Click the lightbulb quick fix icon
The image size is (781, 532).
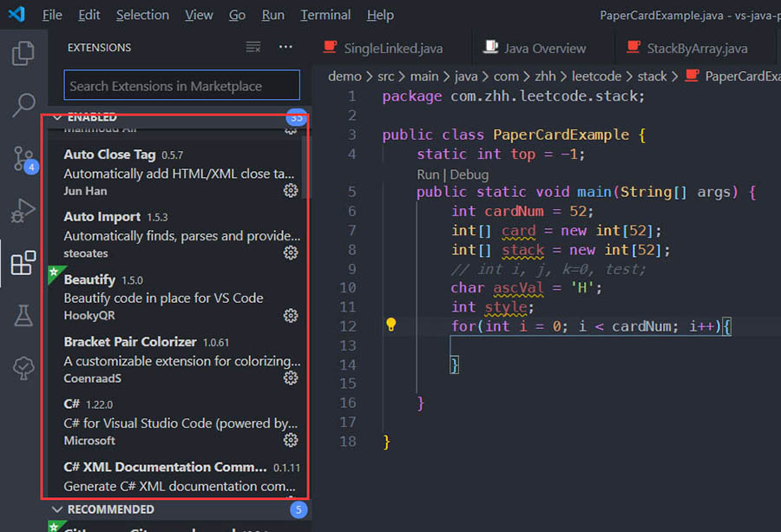point(391,325)
